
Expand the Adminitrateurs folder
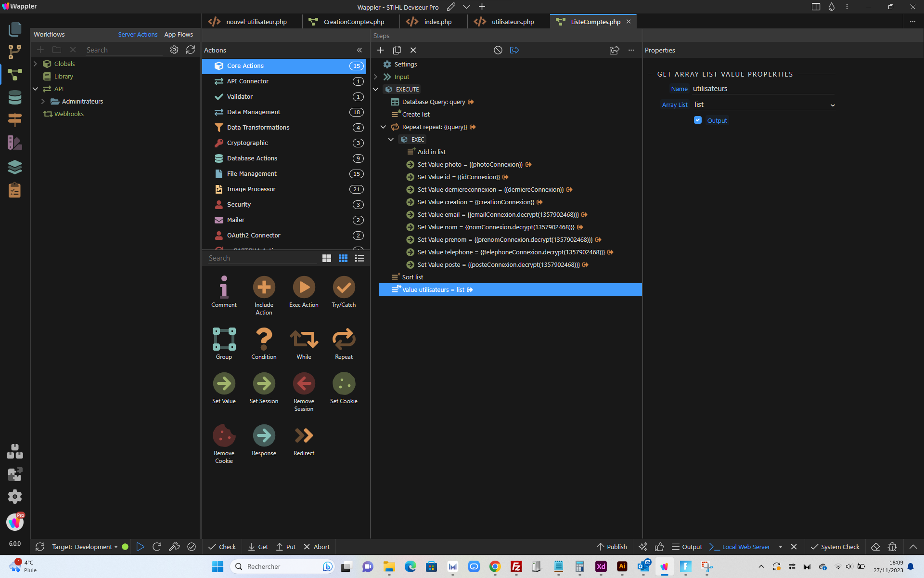43,102
